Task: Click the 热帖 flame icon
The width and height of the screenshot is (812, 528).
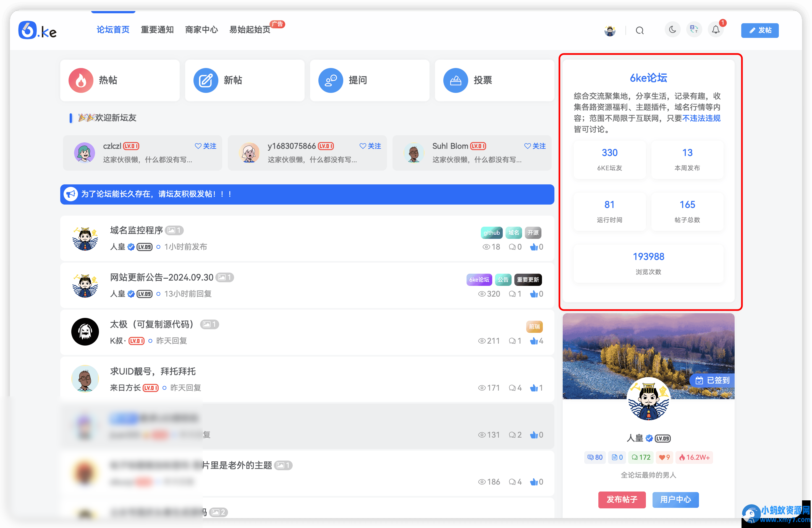Action: coord(80,80)
